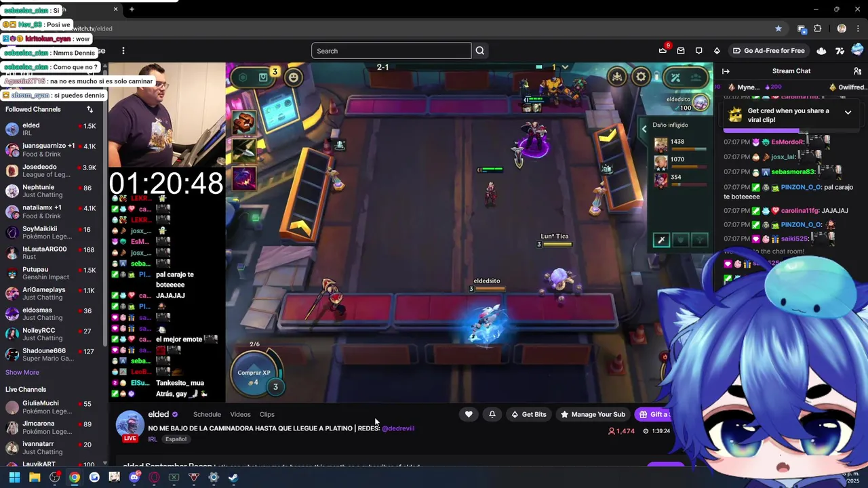Viewport: 868px width, 488px height.
Task: Open nataliamx followed channel
Action: pyautogui.click(x=51, y=211)
